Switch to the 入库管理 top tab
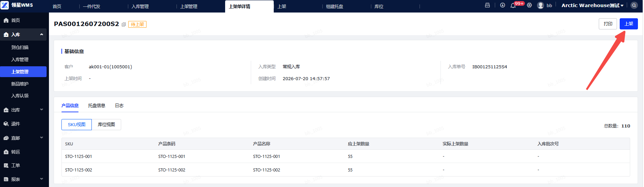644x187 pixels. pyautogui.click(x=140, y=6)
